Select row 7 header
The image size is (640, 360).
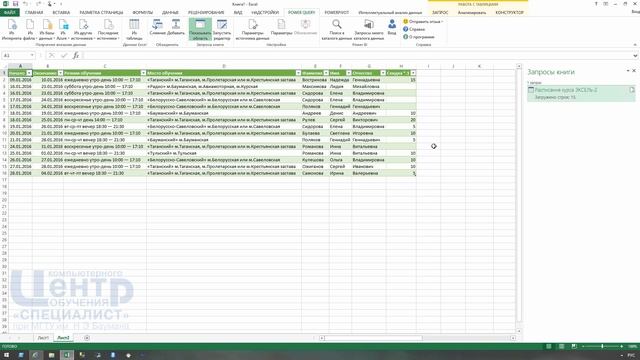click(x=4, y=113)
